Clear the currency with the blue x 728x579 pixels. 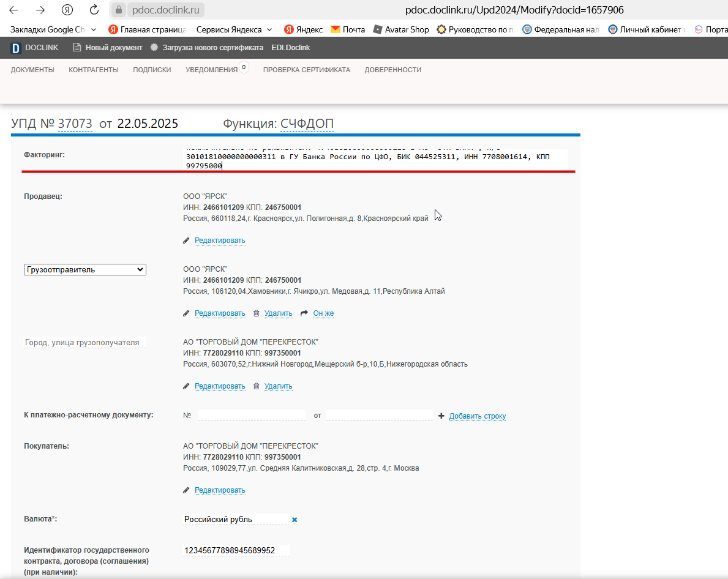click(x=295, y=520)
